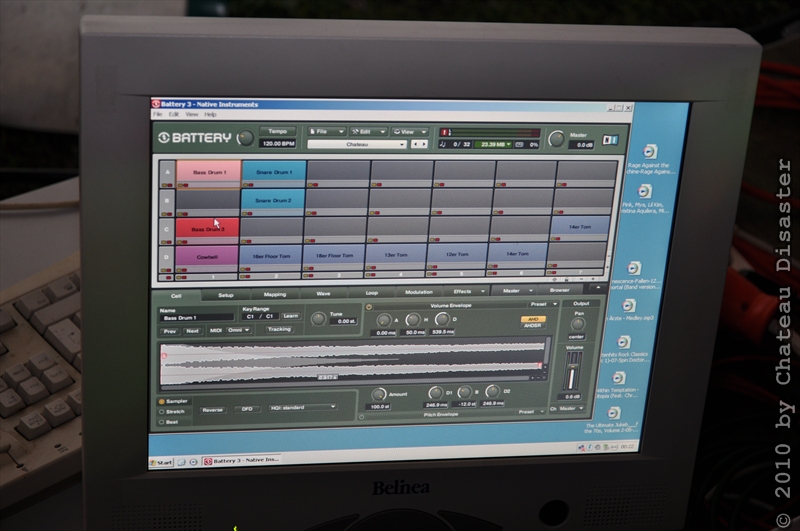Click the Hold (H) envelope knob
This screenshot has width=800, height=531.
coord(413,320)
